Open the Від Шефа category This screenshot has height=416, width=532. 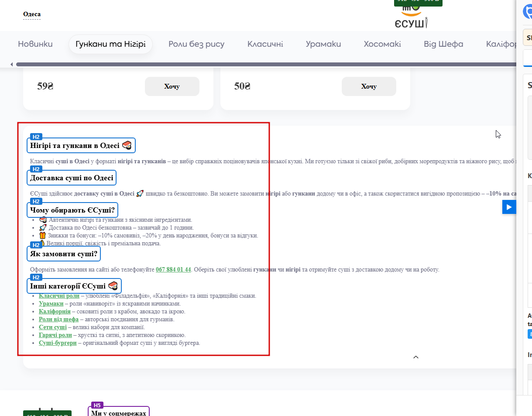pos(443,44)
